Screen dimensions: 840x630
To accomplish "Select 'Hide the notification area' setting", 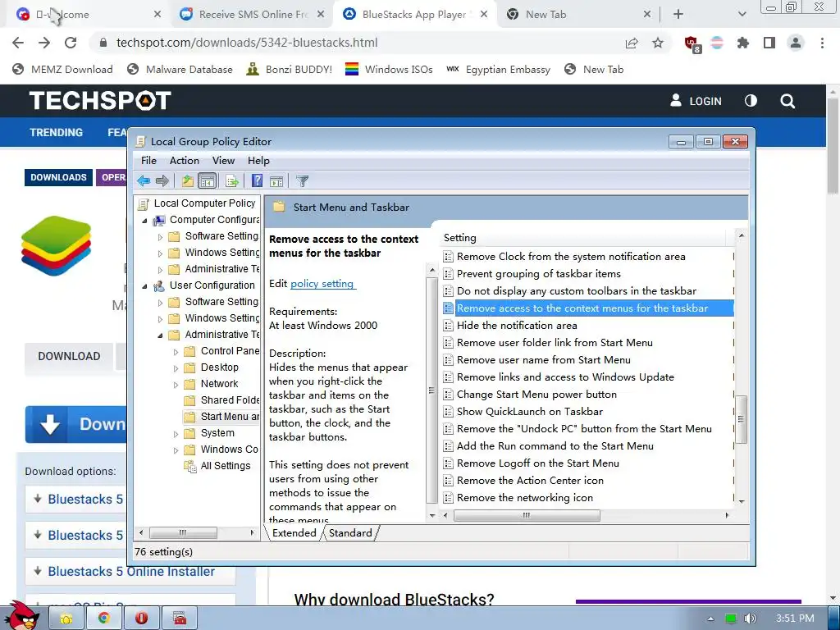I will coord(517,326).
